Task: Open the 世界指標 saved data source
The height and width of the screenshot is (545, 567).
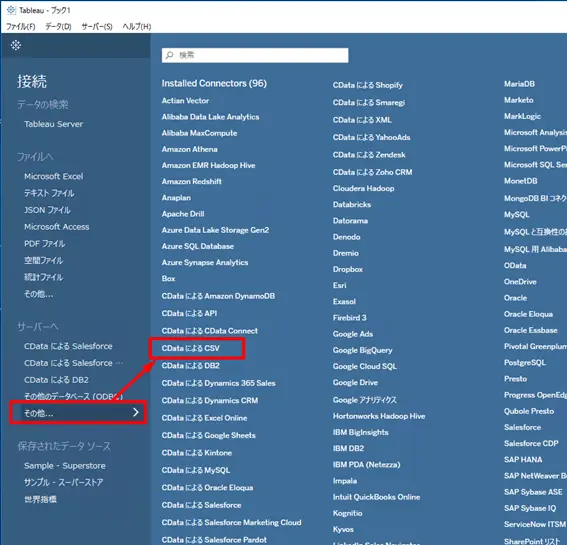Action: coord(40,499)
